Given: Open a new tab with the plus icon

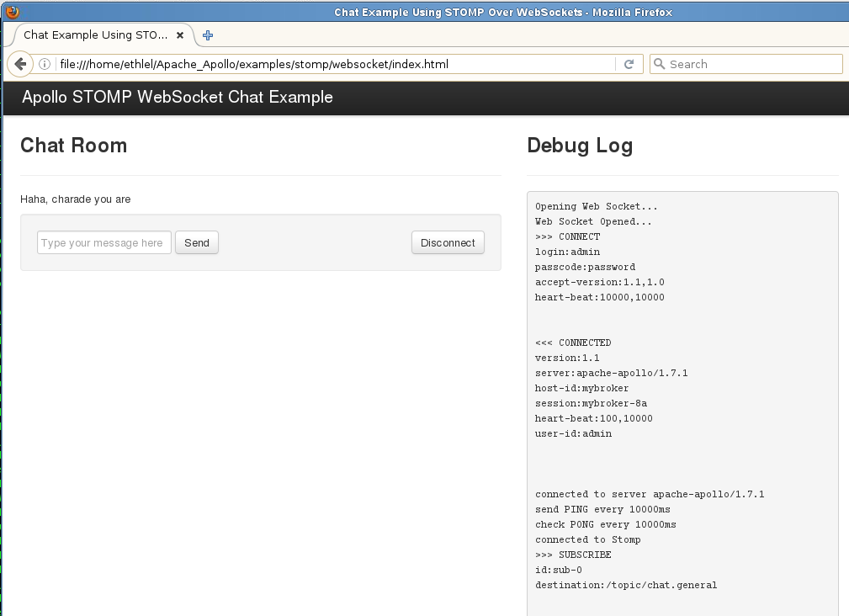Looking at the screenshot, I should click(207, 35).
